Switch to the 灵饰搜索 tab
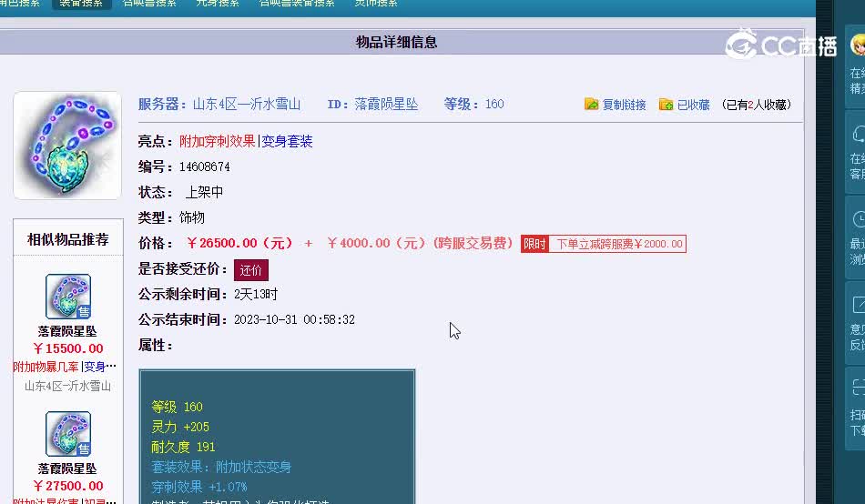 point(376,4)
